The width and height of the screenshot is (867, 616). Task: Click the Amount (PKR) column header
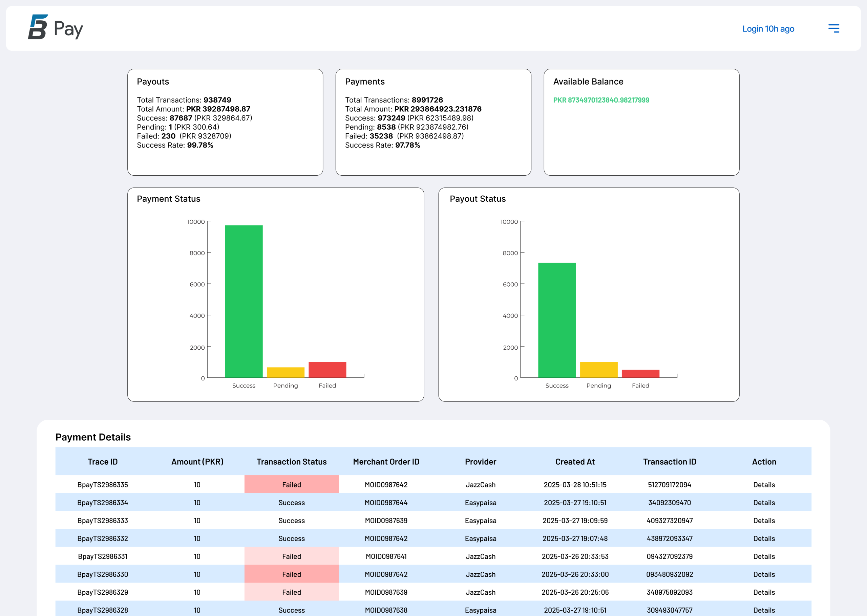click(197, 462)
